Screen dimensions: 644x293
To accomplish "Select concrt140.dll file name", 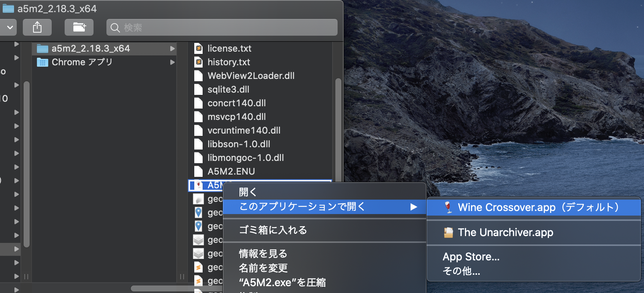I will coord(236,103).
